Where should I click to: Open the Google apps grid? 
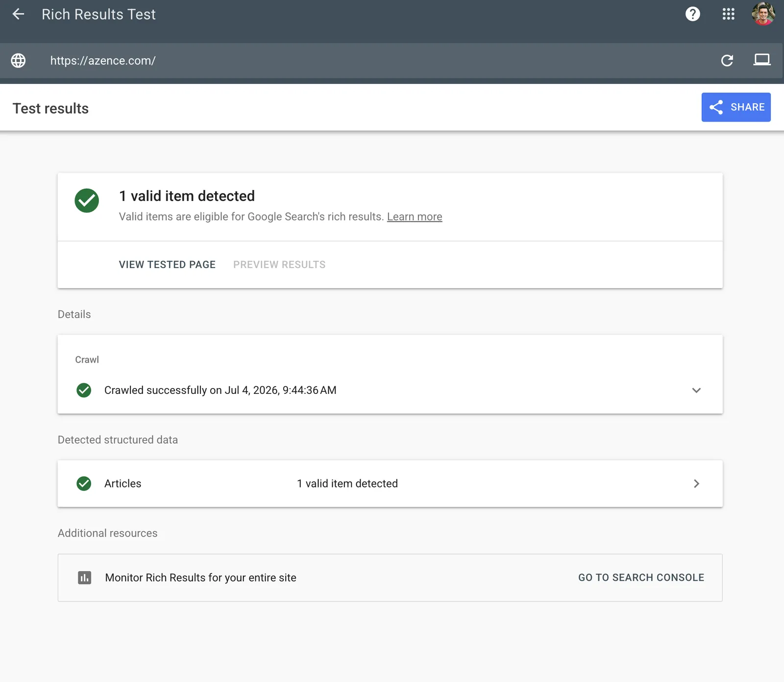[x=728, y=14]
